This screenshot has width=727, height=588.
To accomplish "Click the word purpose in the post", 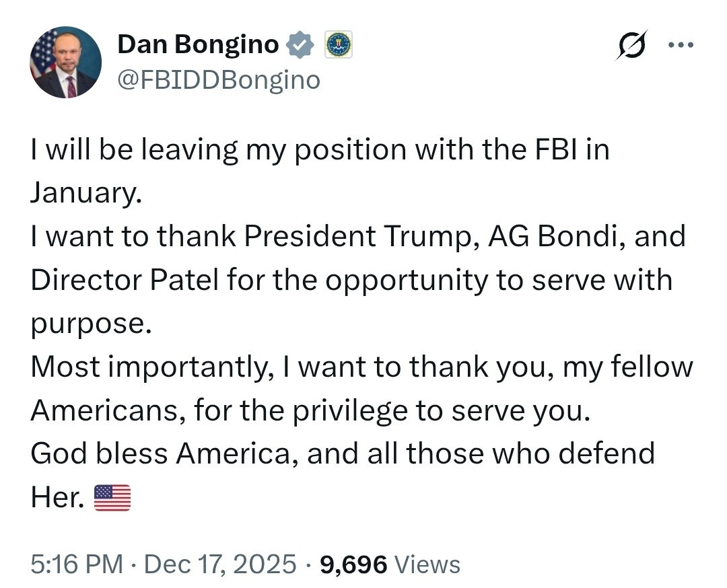I will coord(86,324).
